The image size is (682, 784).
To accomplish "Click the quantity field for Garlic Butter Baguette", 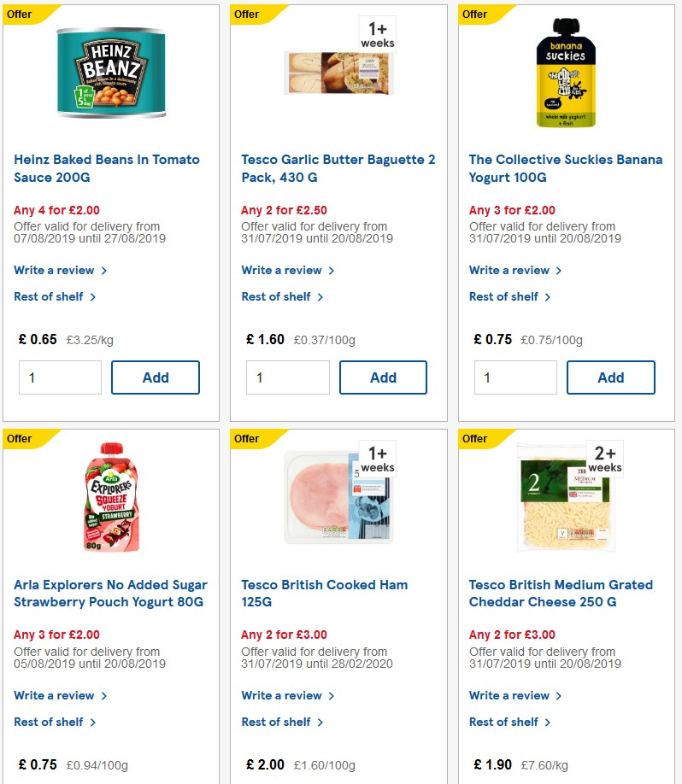I will click(287, 377).
